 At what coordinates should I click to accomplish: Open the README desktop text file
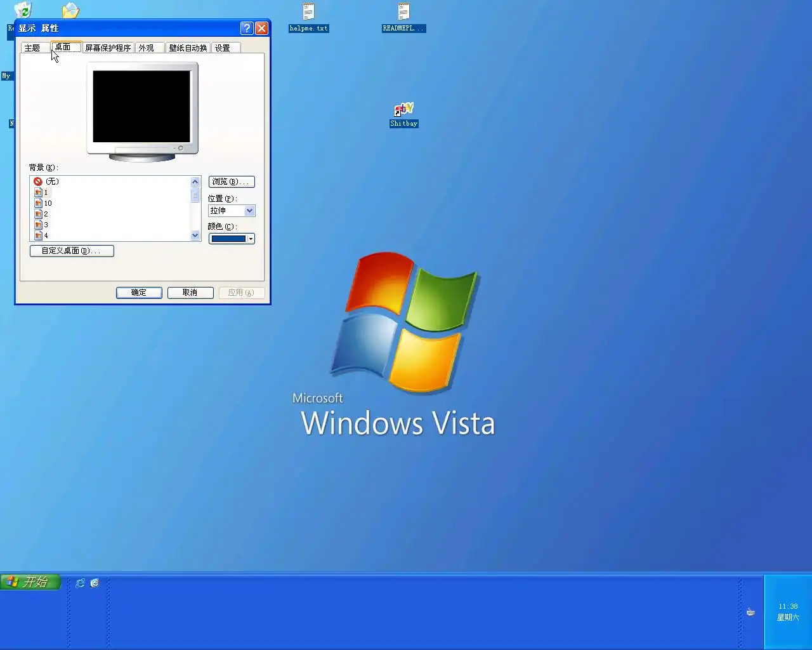[x=403, y=17]
